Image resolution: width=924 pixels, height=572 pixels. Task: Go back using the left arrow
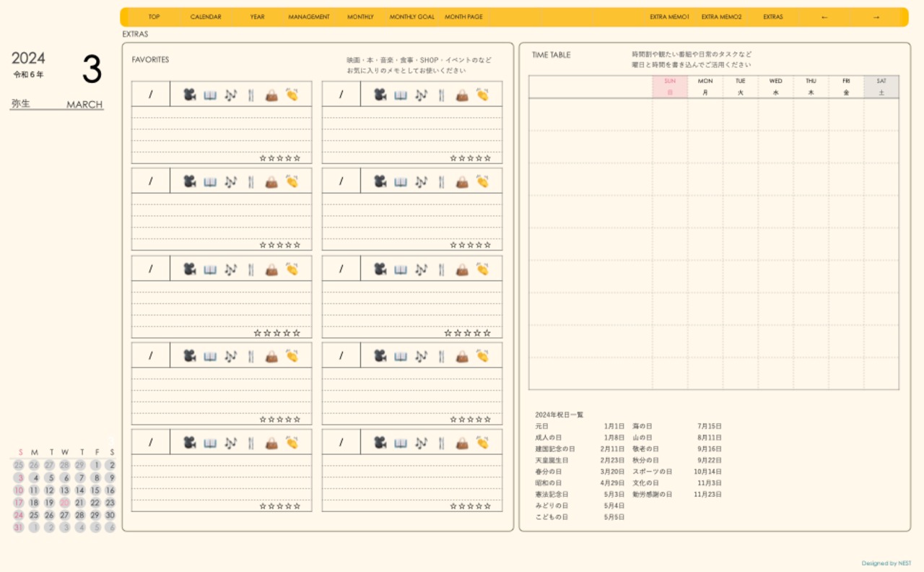[824, 17]
